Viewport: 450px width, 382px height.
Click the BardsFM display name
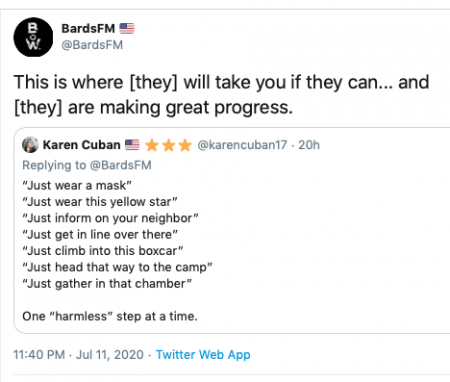coord(88,29)
